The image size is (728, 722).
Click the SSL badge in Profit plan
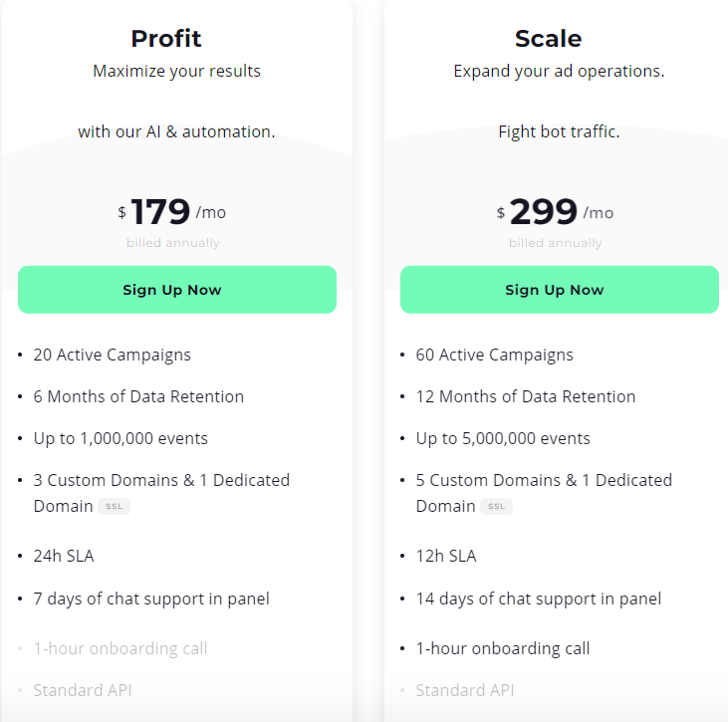[x=115, y=507]
